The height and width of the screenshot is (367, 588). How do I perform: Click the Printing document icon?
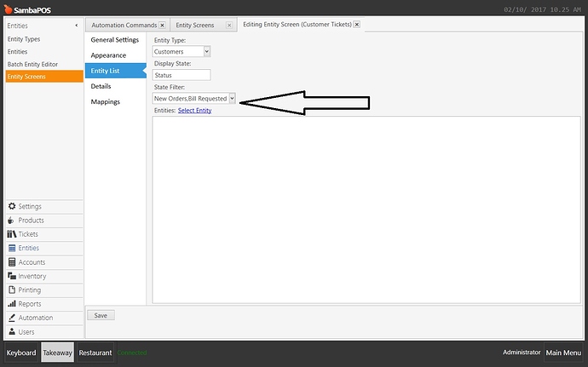[x=12, y=290]
